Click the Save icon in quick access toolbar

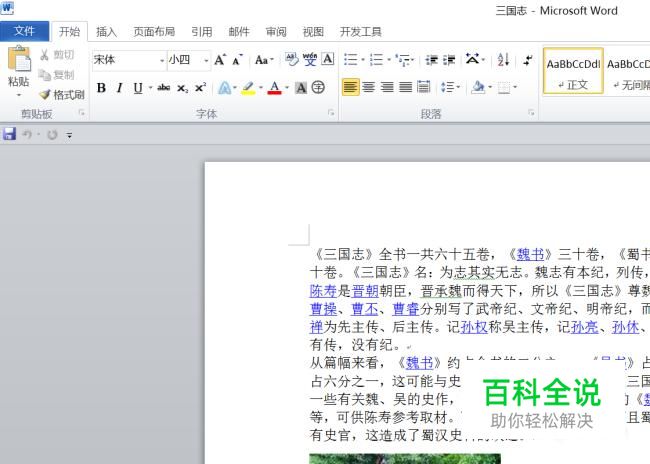tap(9, 134)
